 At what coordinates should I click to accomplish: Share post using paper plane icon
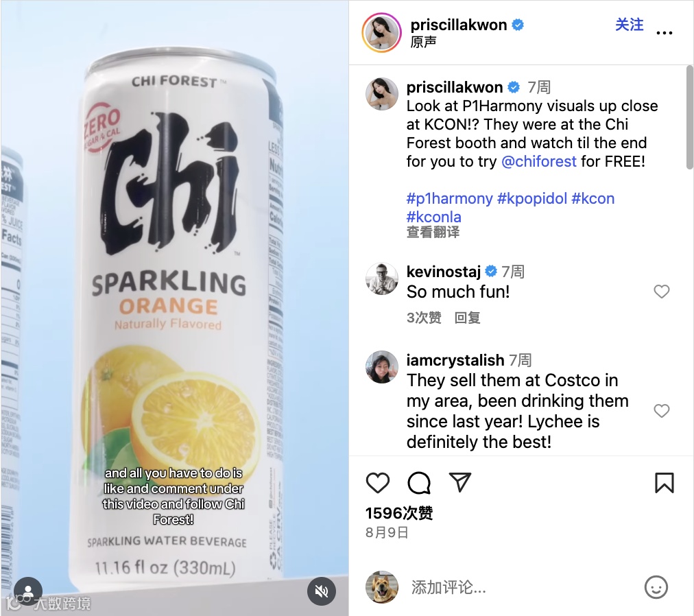(x=460, y=482)
